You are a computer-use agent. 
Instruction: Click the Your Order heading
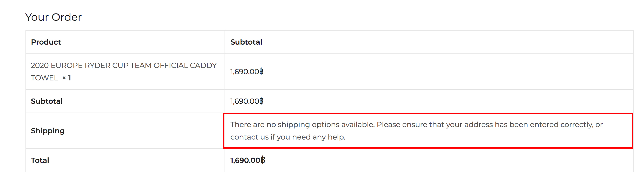click(x=53, y=17)
